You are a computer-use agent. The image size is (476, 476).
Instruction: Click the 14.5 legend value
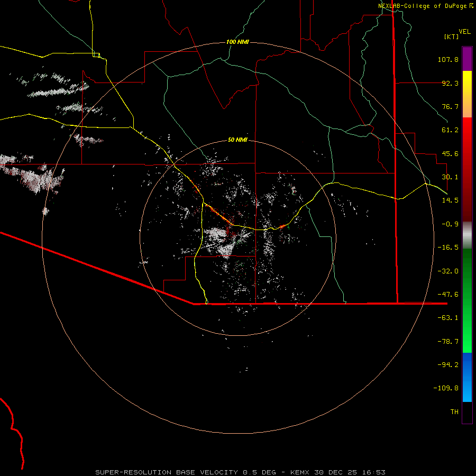[450, 200]
